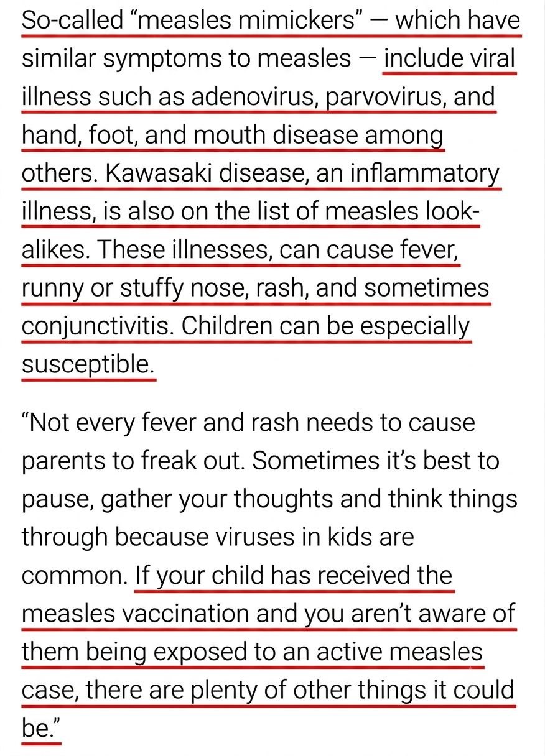Screen dimensions: 545x756
Task: Click the phrase "active measles"
Action: pos(401,652)
